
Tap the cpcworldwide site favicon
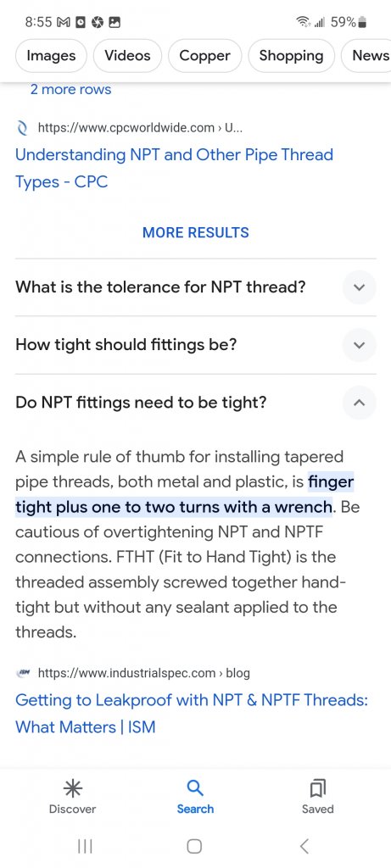(22, 128)
